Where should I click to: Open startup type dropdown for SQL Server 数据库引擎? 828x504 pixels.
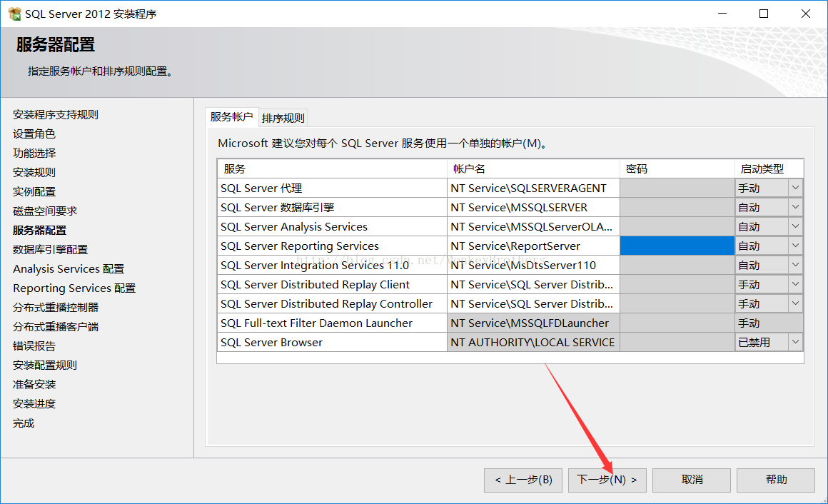[795, 207]
